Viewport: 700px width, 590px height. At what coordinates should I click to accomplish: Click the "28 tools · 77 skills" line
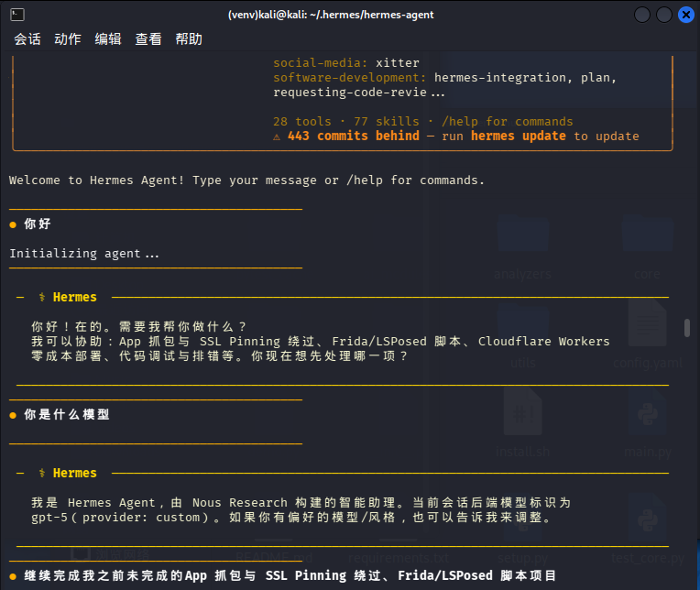422,122
